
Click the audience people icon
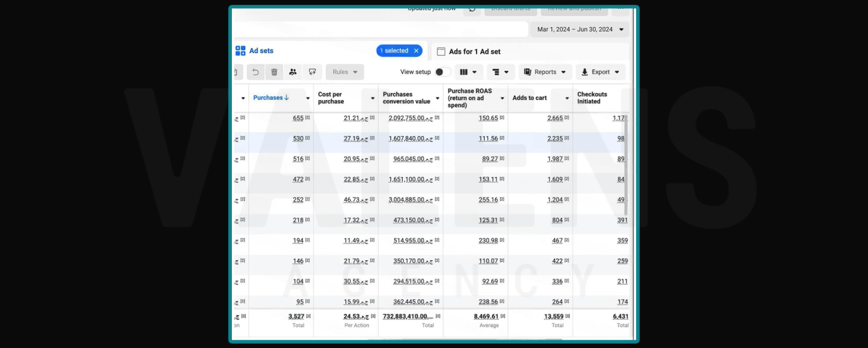pyautogui.click(x=293, y=72)
